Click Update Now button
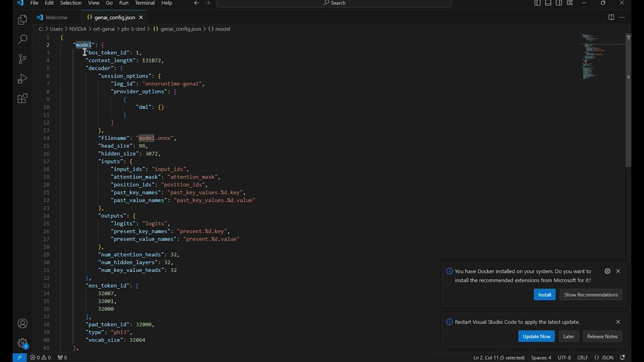The image size is (644, 362). point(536,336)
